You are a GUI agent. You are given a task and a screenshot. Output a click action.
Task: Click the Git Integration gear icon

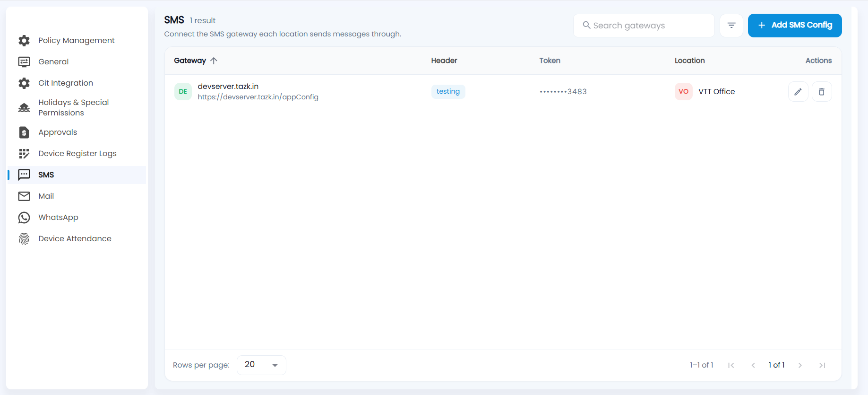tap(24, 83)
